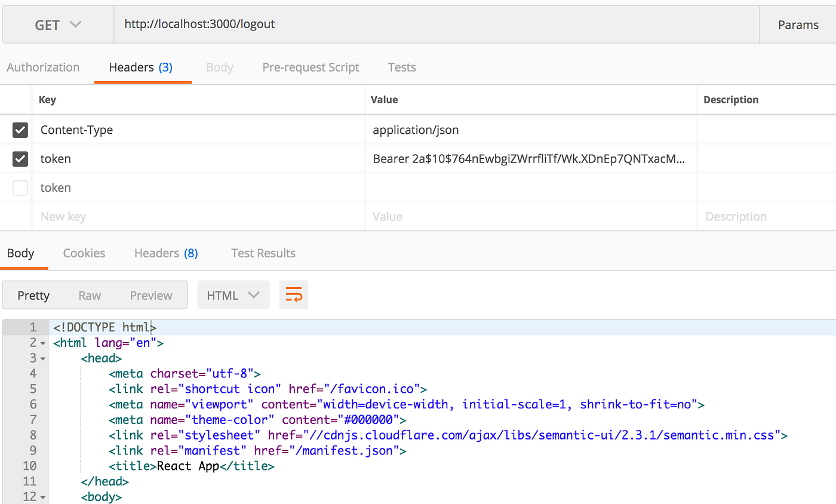Switch to the Authorization tab

[x=42, y=67]
